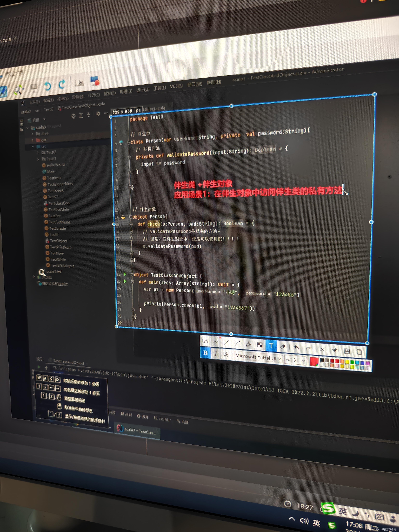Expand the .idea folder in project tree
The image size is (399, 532).
click(32, 134)
